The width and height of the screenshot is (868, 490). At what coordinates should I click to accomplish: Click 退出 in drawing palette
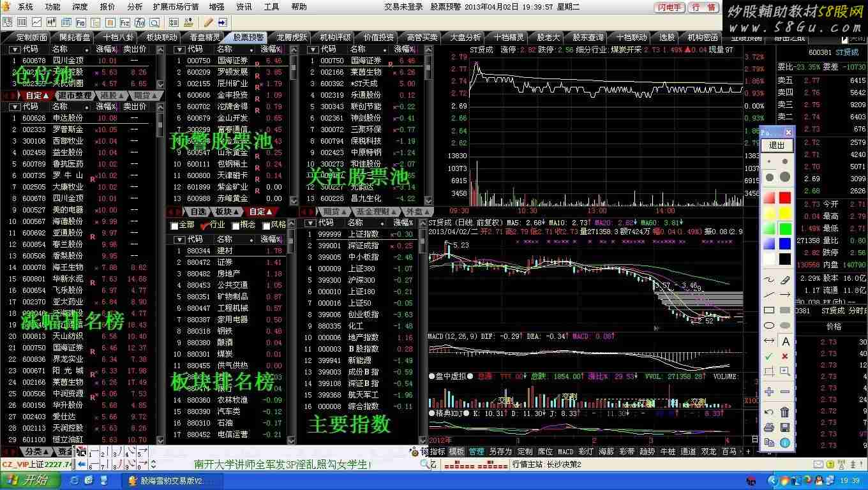pyautogui.click(x=777, y=145)
